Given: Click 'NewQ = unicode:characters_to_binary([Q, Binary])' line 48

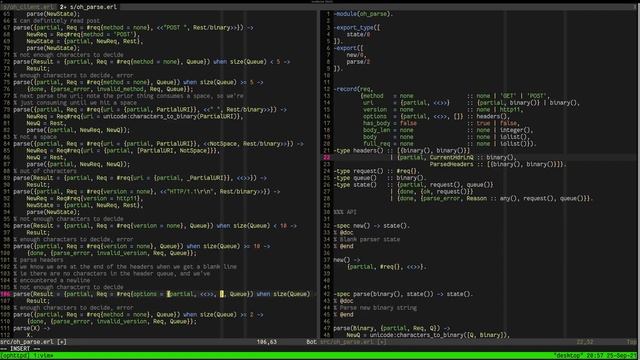Looking at the screenshot, I should 428,335.
